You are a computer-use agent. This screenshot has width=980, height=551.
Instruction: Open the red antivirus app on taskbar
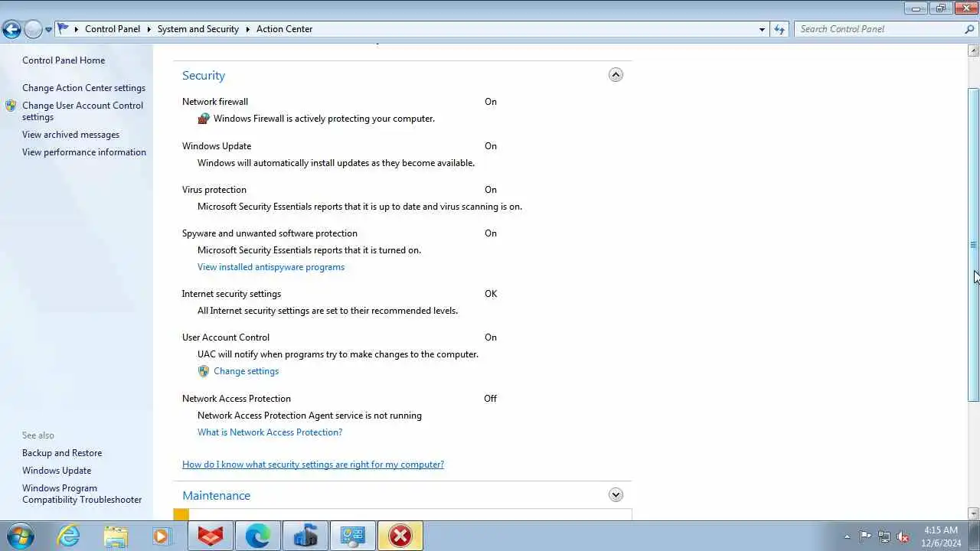coord(211,536)
